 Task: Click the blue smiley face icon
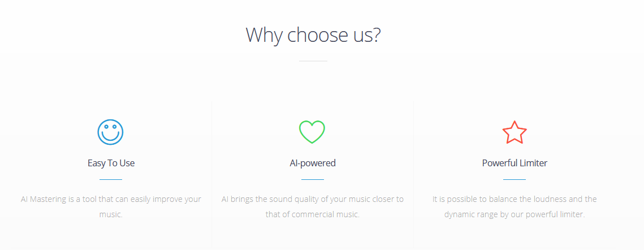click(110, 132)
